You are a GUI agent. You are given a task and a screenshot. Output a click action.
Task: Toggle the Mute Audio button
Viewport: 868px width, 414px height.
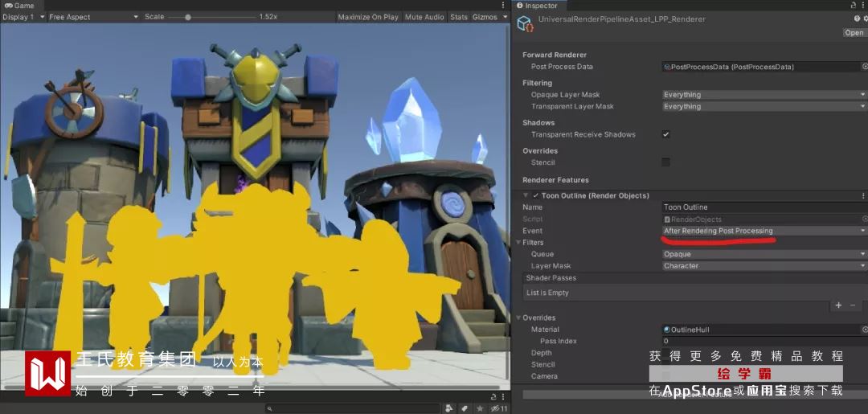coord(424,17)
